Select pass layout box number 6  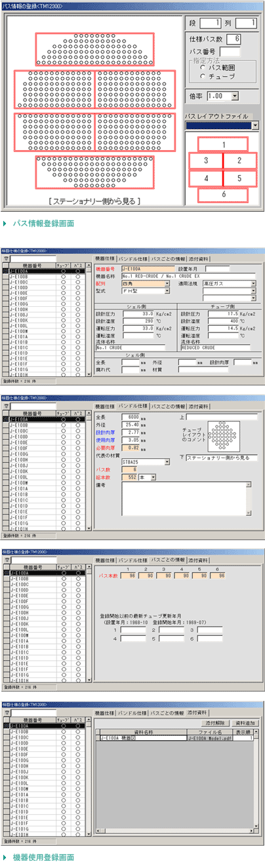(223, 195)
